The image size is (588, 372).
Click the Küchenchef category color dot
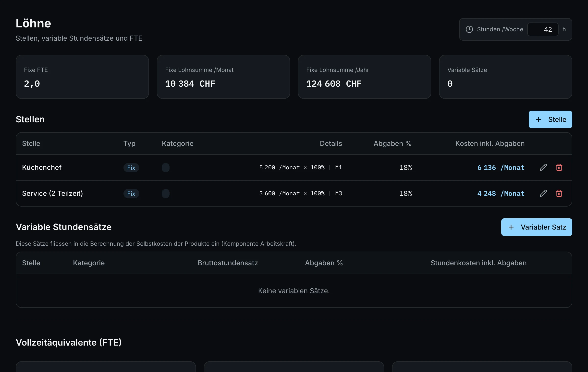(x=166, y=168)
